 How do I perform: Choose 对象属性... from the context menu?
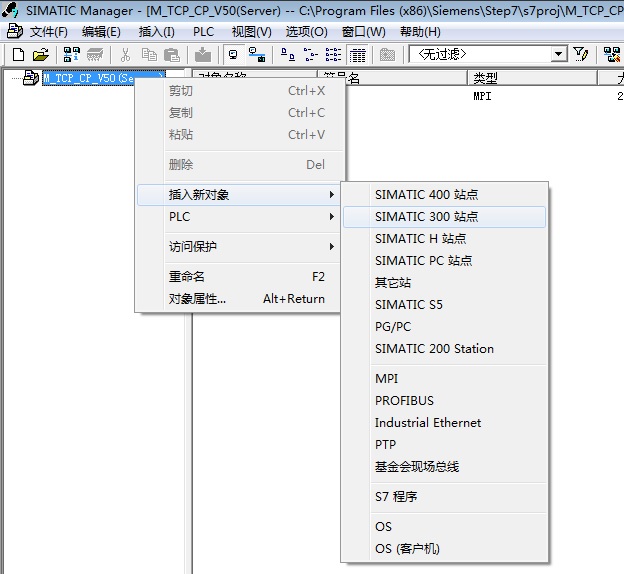(239, 299)
